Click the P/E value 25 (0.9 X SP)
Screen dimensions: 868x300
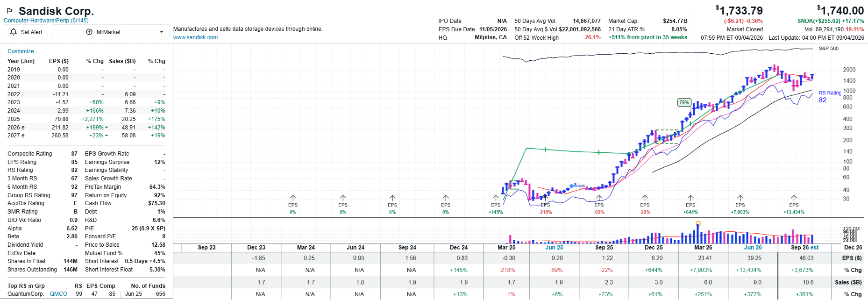point(149,229)
